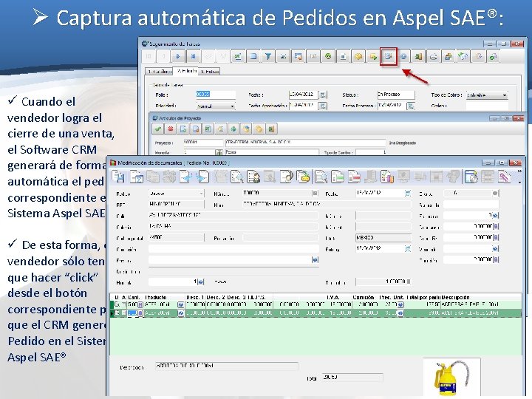The height and width of the screenshot is (399, 532).
Task: Click the Folio field in Seguimiento de Tareas
Action: [216, 95]
